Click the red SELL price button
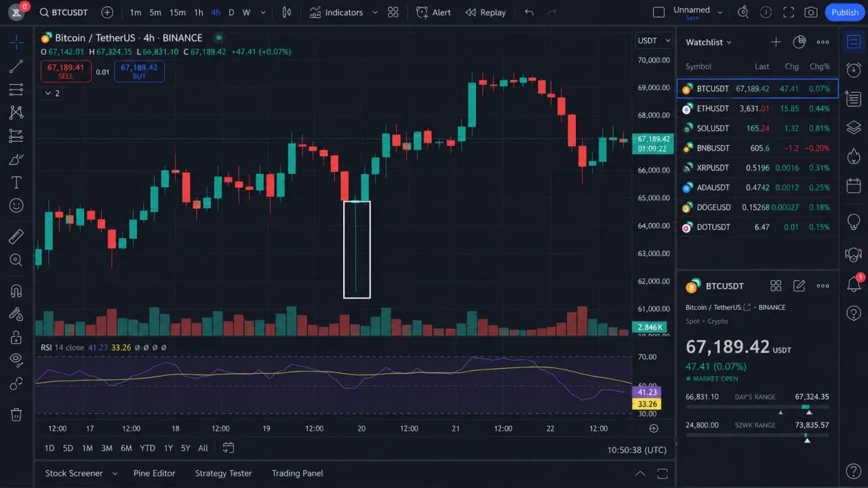This screenshot has width=868, height=488. (66, 71)
